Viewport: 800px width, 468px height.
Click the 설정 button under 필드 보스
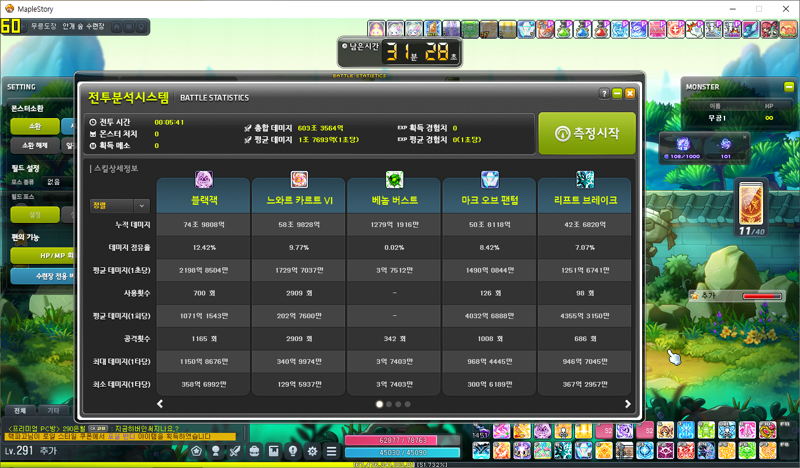(35, 215)
